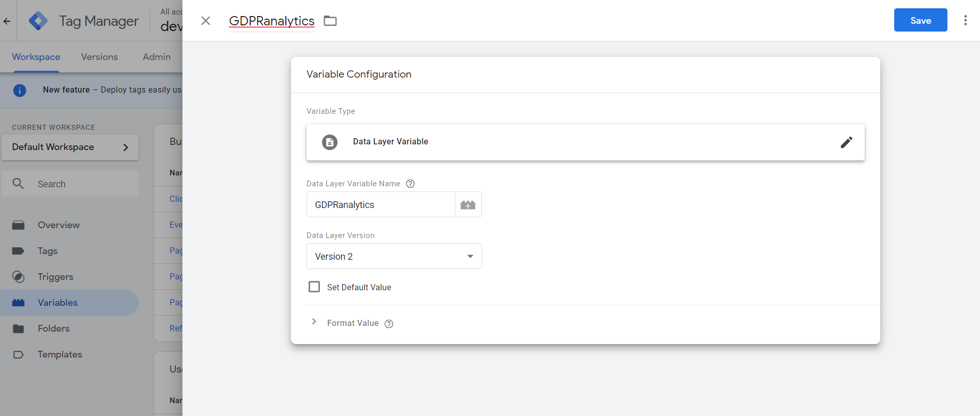Viewport: 980px width, 416px height.
Task: Open the Data Layer Version dropdown
Action: point(394,256)
